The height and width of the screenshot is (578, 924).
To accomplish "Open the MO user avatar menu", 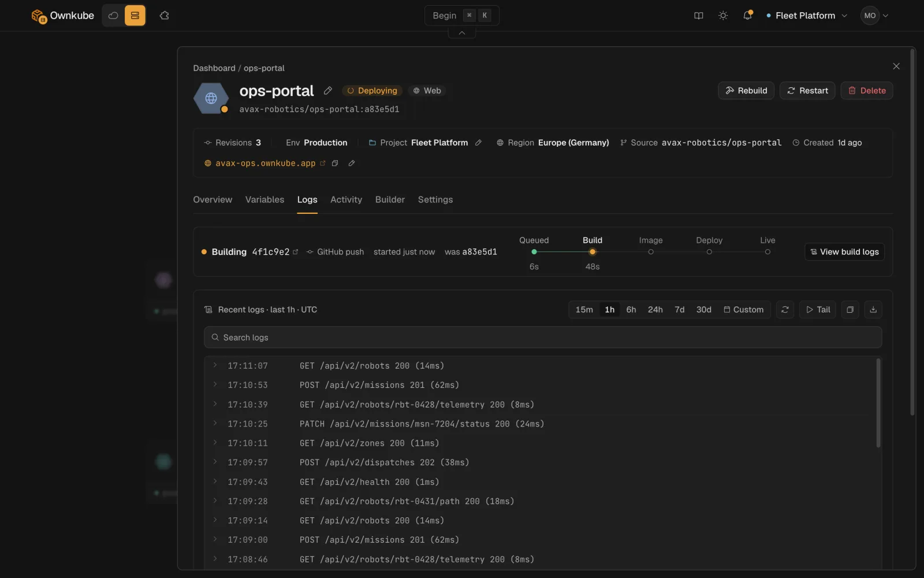I will click(x=874, y=16).
